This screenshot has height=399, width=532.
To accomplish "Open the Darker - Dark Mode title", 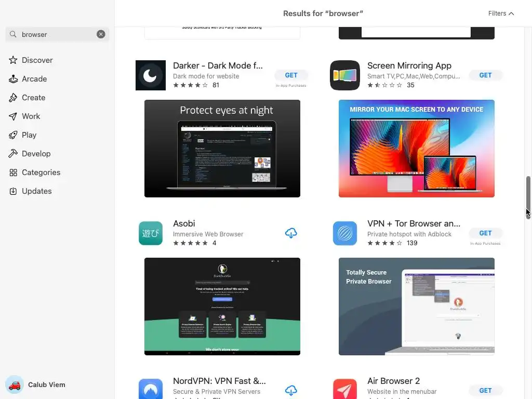I will (x=218, y=65).
